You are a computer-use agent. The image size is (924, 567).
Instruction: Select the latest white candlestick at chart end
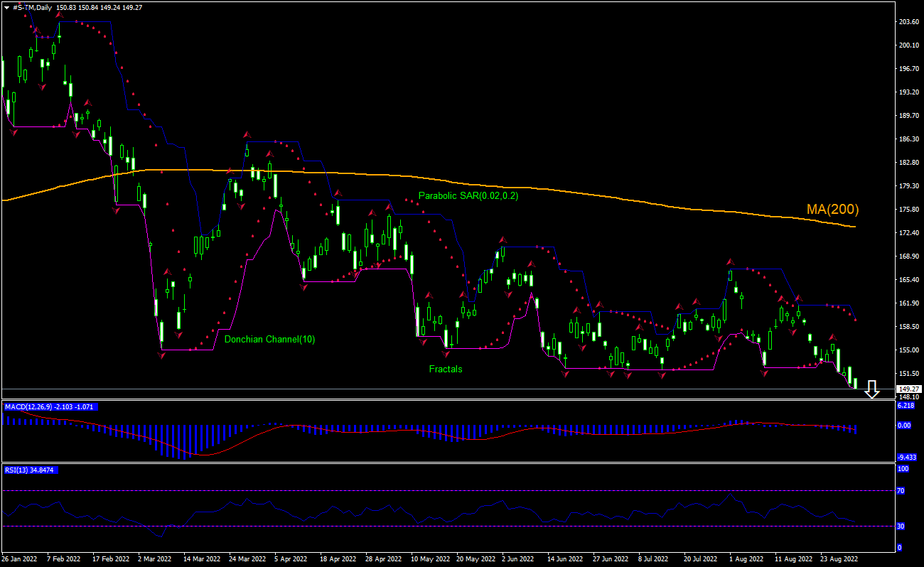tap(856, 383)
